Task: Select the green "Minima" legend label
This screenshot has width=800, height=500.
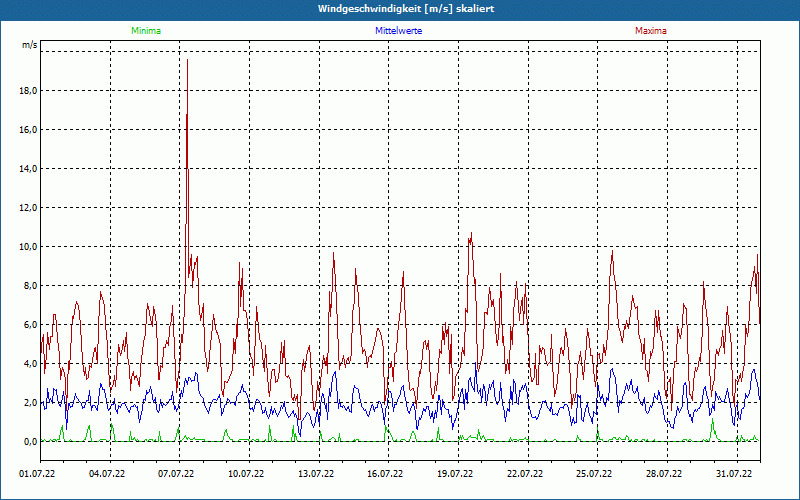Action: (x=146, y=31)
